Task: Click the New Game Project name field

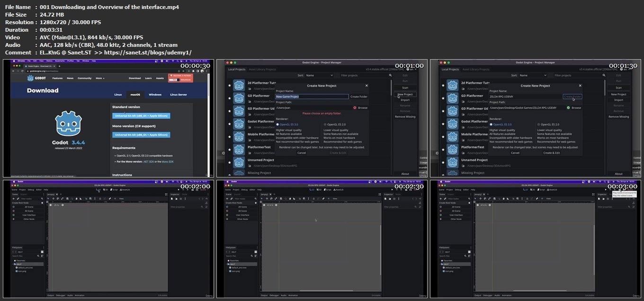Action: (312, 97)
